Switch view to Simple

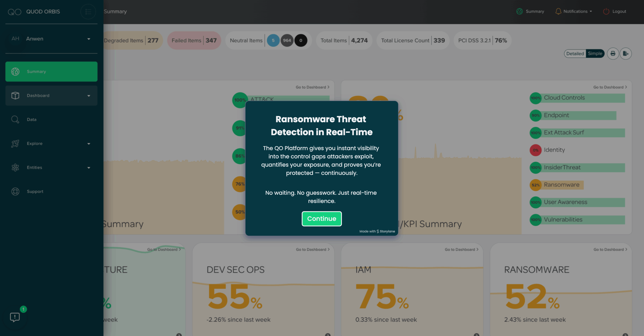tap(595, 54)
